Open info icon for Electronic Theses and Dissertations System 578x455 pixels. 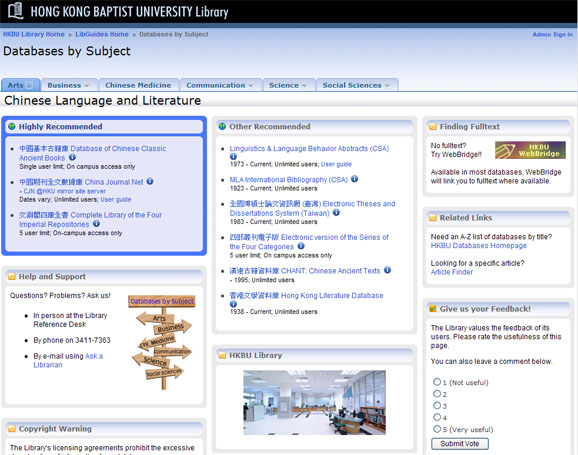click(336, 212)
